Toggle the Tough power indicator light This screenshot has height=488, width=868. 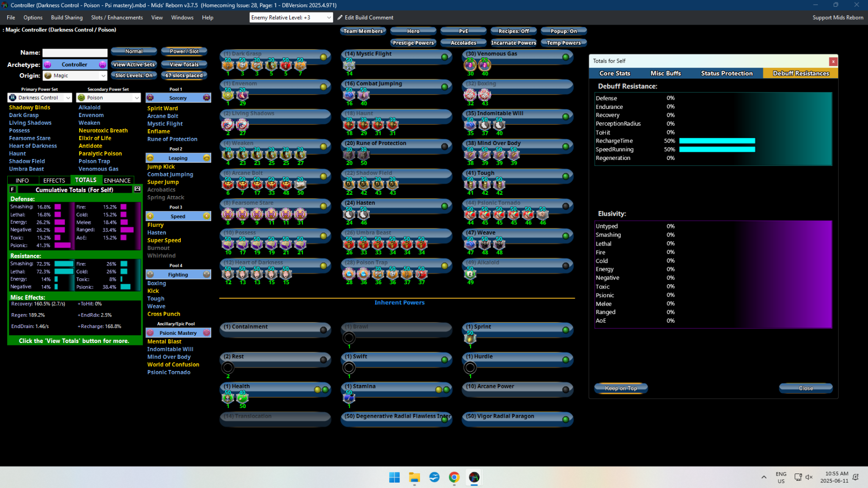566,176
